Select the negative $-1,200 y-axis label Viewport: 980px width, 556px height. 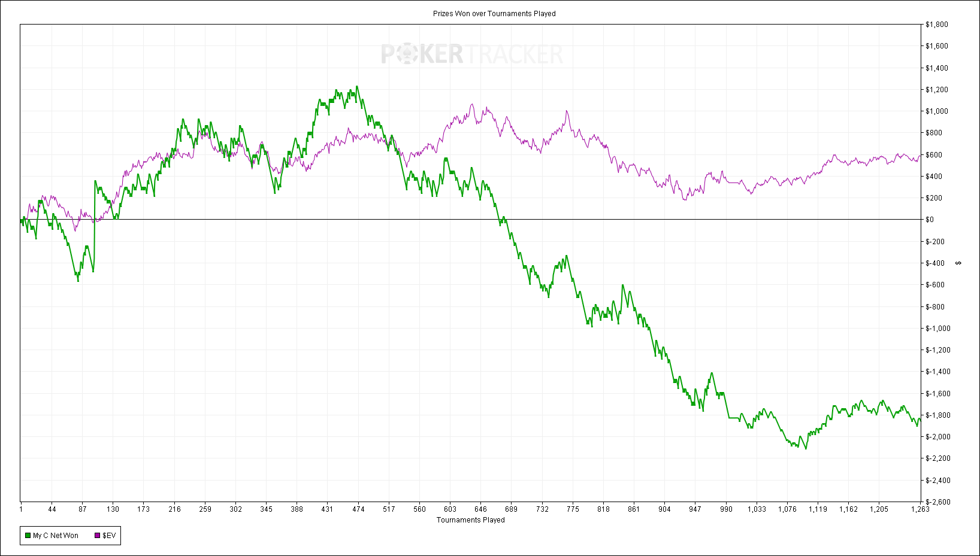[x=938, y=350]
